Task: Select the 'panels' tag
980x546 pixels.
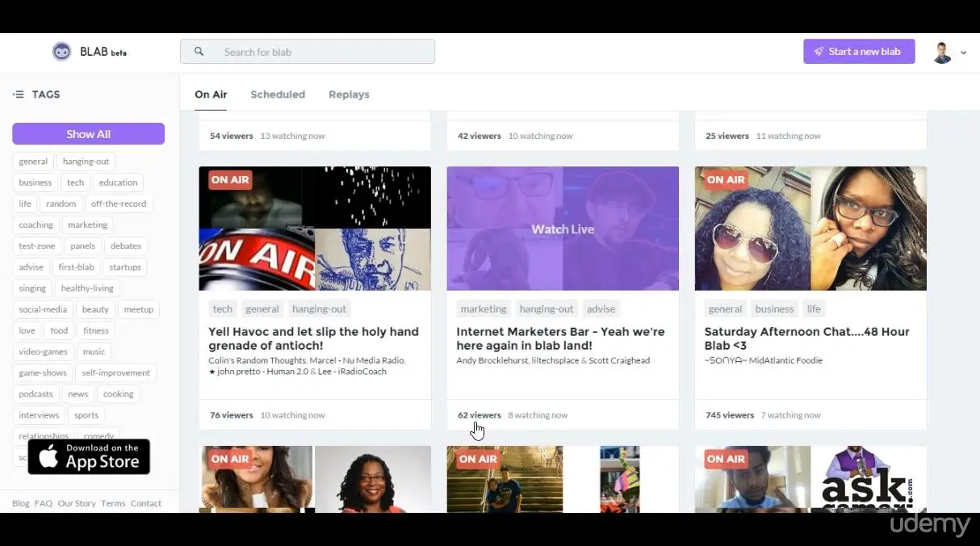Action: click(82, 246)
